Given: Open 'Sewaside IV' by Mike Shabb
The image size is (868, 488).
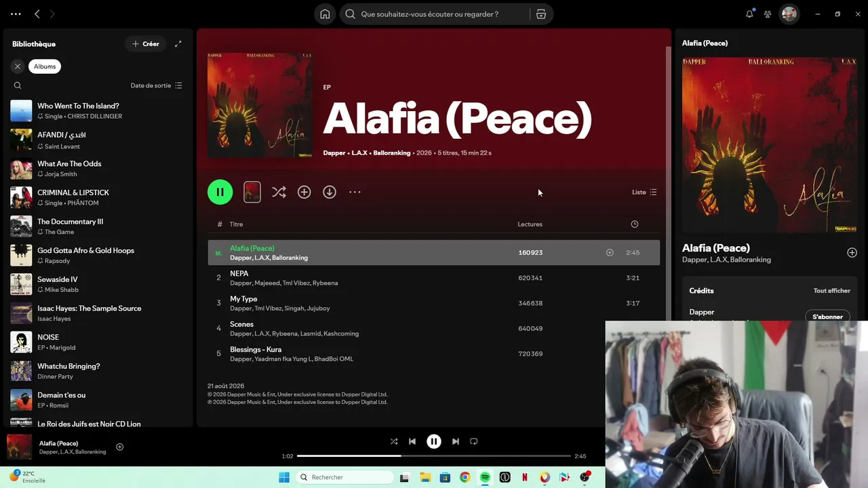Looking at the screenshot, I should click(97, 285).
